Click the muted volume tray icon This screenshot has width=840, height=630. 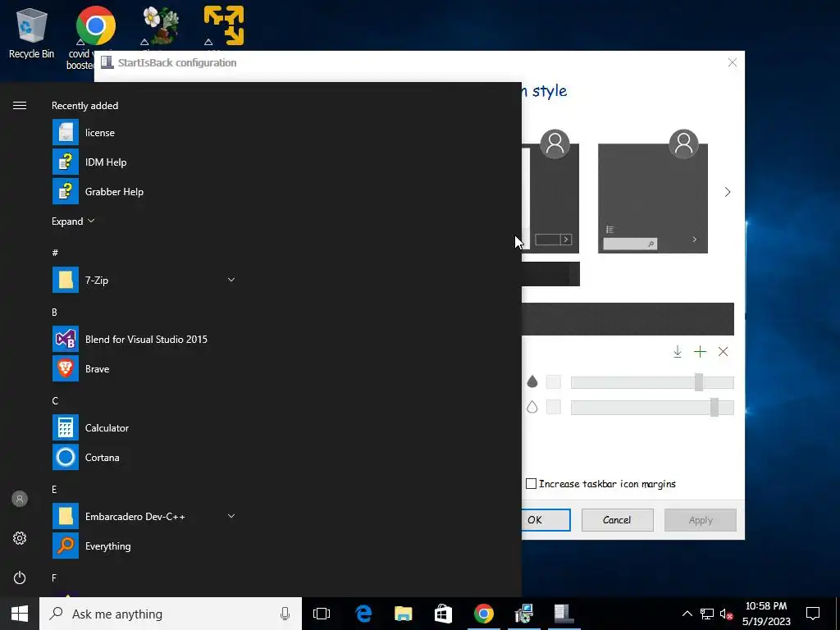click(x=727, y=614)
